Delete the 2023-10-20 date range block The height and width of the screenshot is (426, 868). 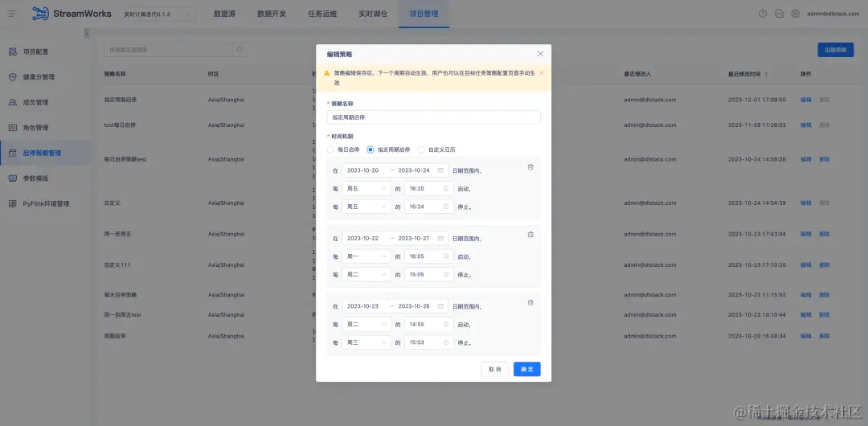(530, 166)
